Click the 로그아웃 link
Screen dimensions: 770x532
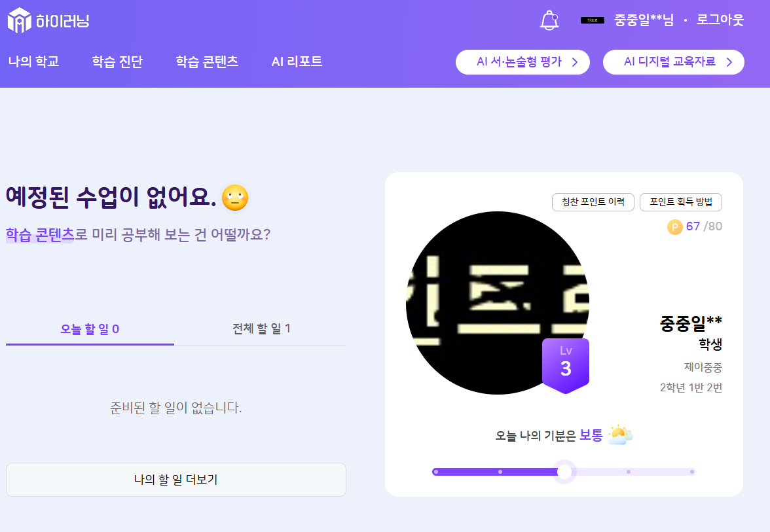point(720,20)
